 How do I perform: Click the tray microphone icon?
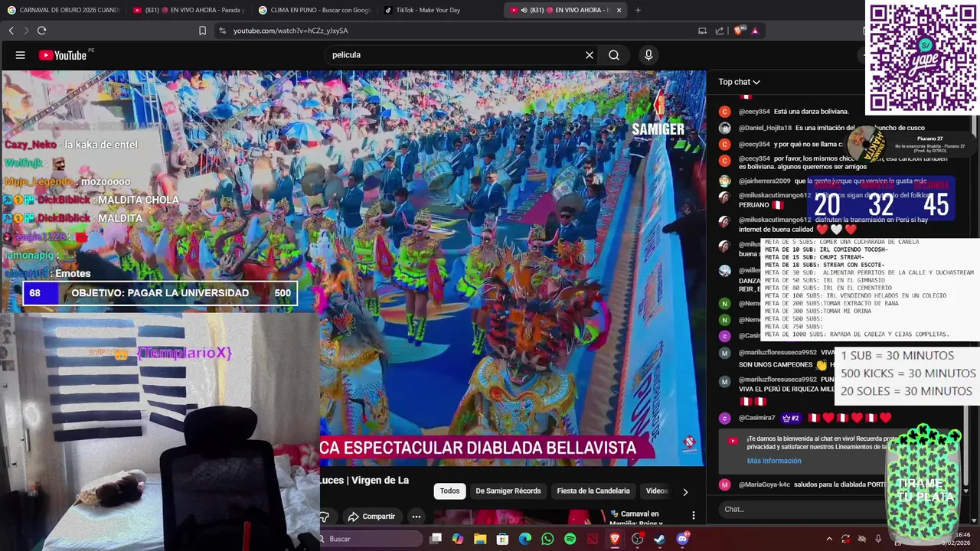pyautogui.click(x=878, y=539)
